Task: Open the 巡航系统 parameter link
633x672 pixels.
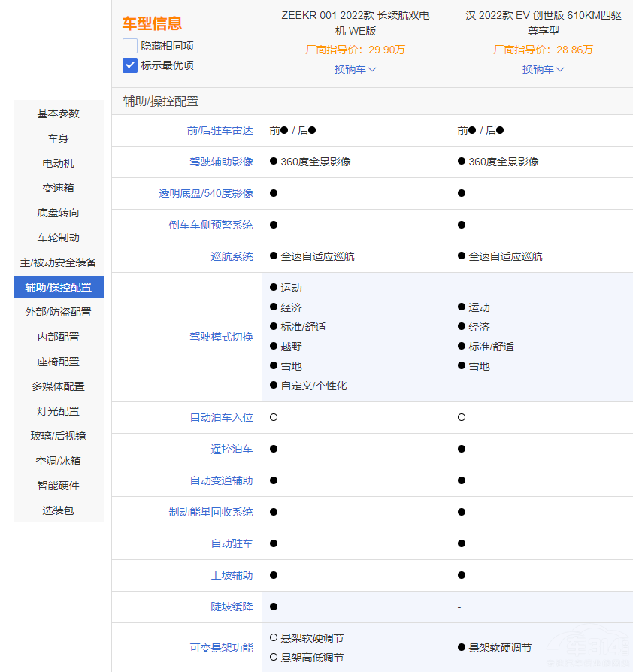Action: [x=232, y=256]
